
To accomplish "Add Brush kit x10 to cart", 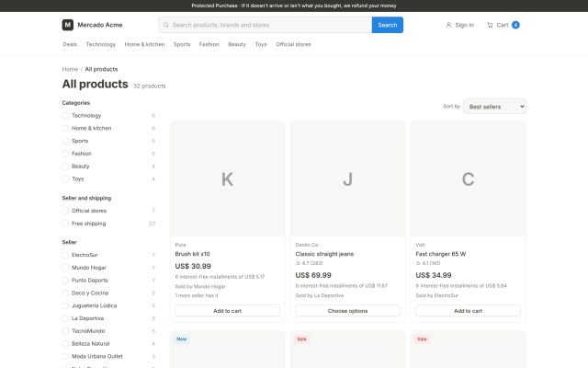I will pyautogui.click(x=227, y=311).
